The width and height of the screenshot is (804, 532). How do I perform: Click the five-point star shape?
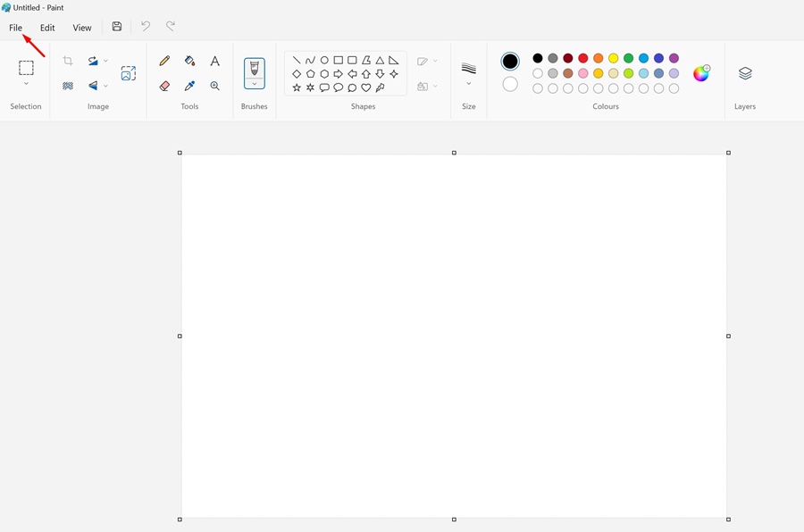point(297,87)
